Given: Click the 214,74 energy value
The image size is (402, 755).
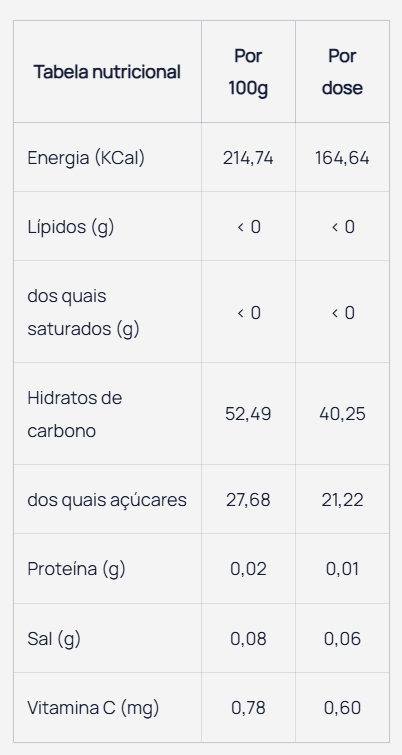Looking at the screenshot, I should click(248, 158).
